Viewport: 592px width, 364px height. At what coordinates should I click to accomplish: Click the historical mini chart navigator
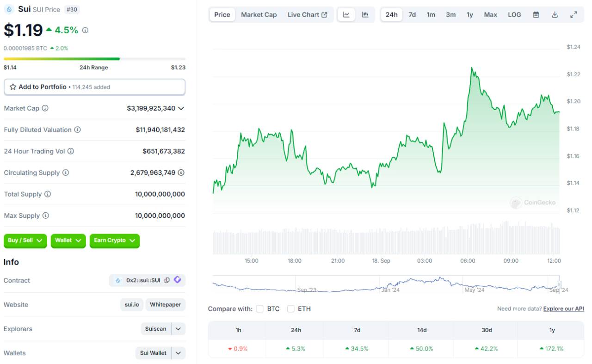click(386, 284)
